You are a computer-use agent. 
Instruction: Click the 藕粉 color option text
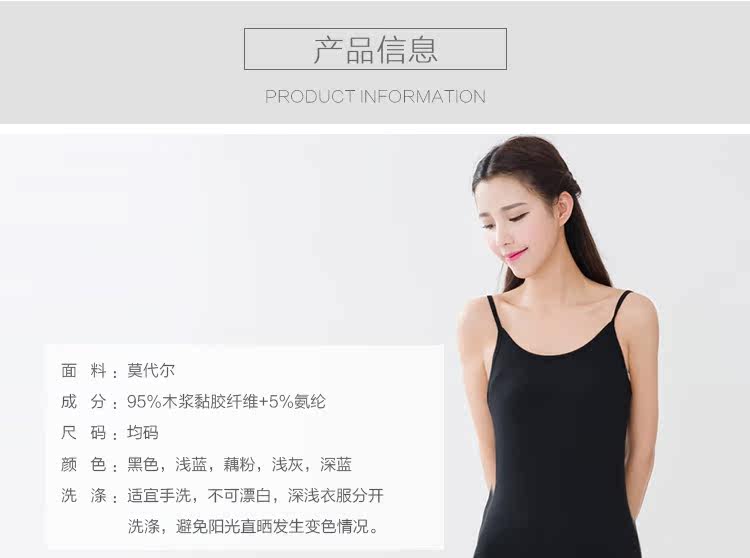[x=239, y=464]
